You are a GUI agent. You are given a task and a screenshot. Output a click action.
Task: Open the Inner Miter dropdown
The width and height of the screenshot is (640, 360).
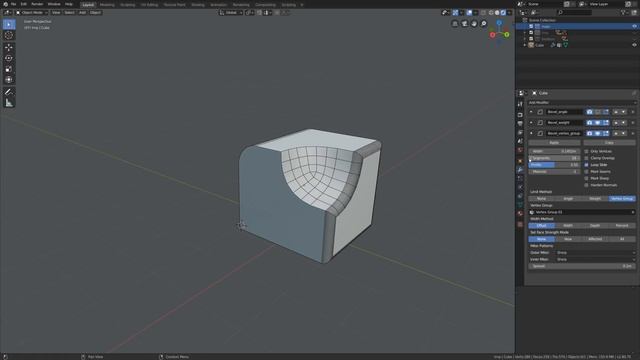(595, 259)
